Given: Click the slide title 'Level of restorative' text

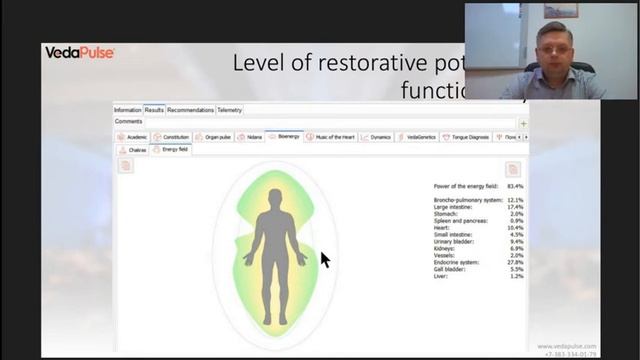Looking at the screenshot, I should (330, 63).
